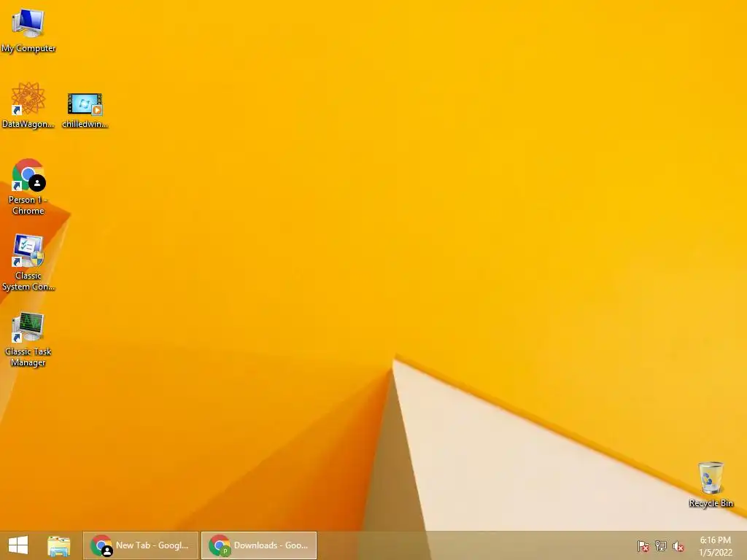Select Classic System Configuration shortcut icon
The image size is (747, 560).
[x=28, y=262]
